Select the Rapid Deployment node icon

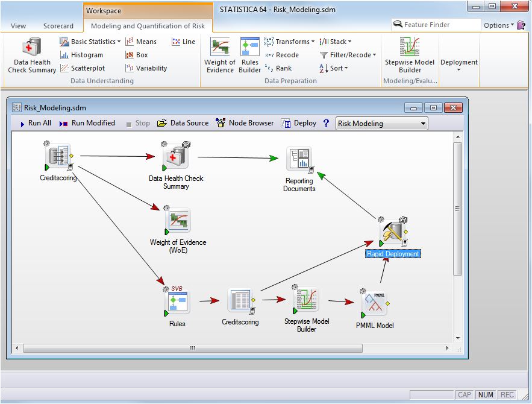point(393,232)
